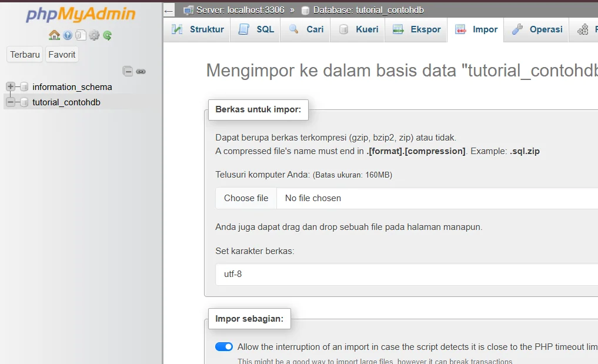This screenshot has height=364, width=598.
Task: Click the server icon in breadcrumb
Action: (188, 11)
